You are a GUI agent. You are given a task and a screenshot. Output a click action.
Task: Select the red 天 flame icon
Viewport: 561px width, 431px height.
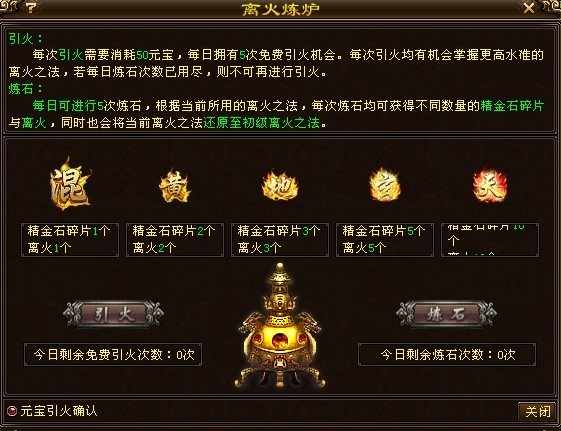[x=490, y=186]
